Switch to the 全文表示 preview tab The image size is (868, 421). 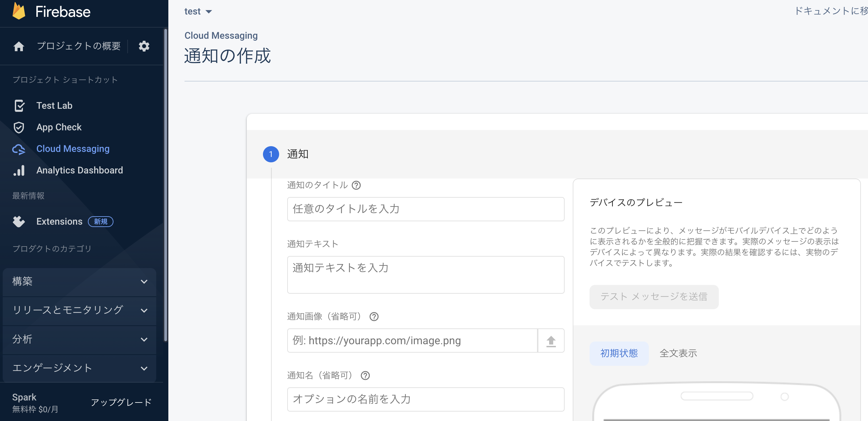pos(678,353)
